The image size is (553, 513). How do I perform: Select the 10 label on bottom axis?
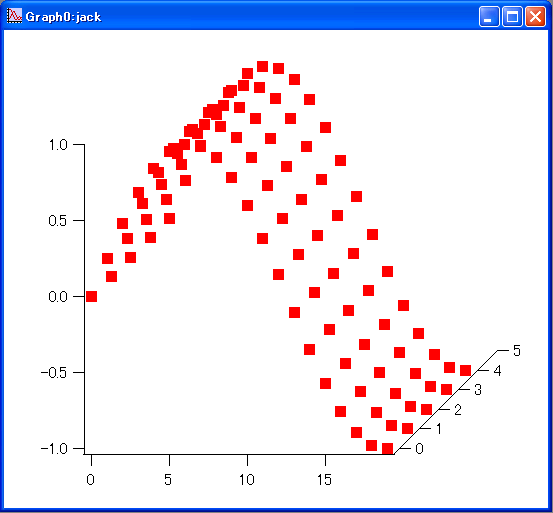click(247, 480)
